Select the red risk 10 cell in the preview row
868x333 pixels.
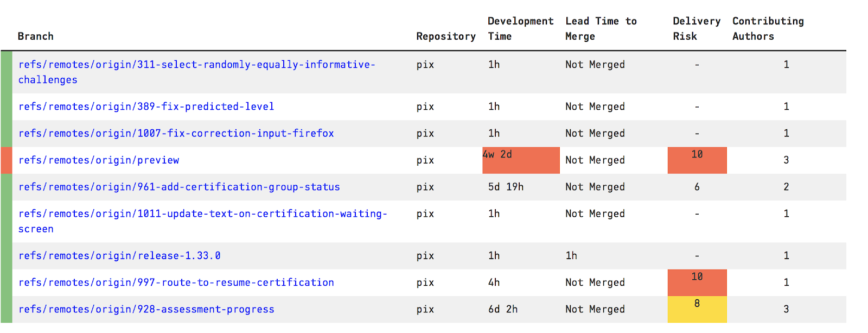[697, 160]
